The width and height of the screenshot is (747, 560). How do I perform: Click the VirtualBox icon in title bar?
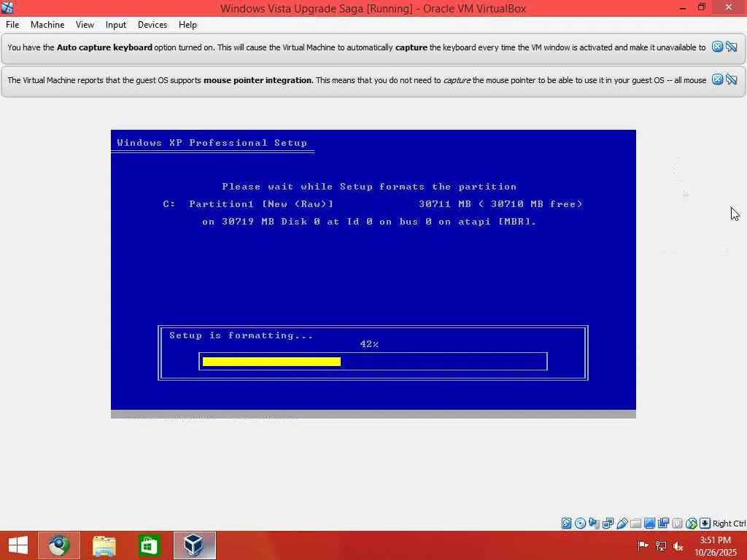click(7, 8)
